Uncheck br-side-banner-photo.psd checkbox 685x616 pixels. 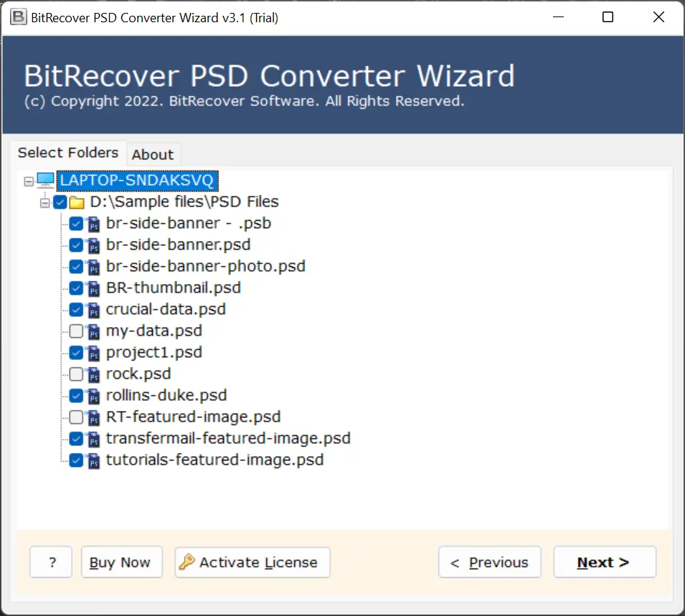(x=76, y=267)
